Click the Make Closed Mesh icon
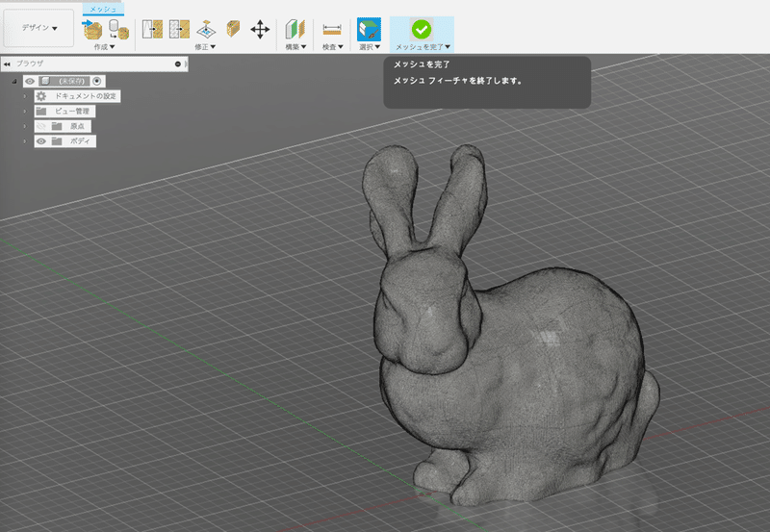The width and height of the screenshot is (770, 532). 233,29
